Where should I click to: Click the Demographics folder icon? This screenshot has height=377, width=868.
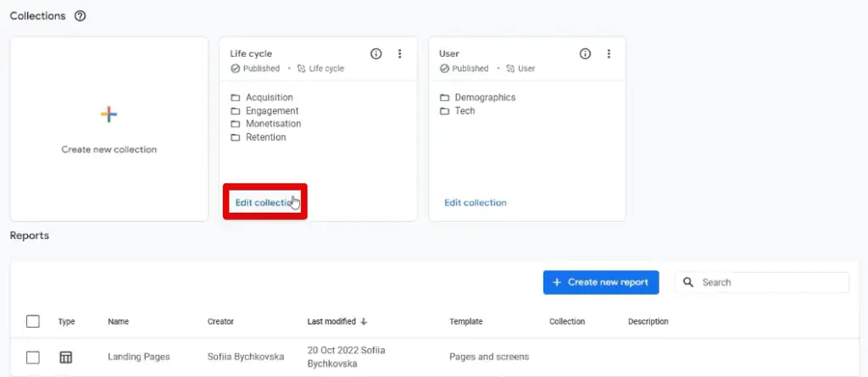tap(444, 97)
